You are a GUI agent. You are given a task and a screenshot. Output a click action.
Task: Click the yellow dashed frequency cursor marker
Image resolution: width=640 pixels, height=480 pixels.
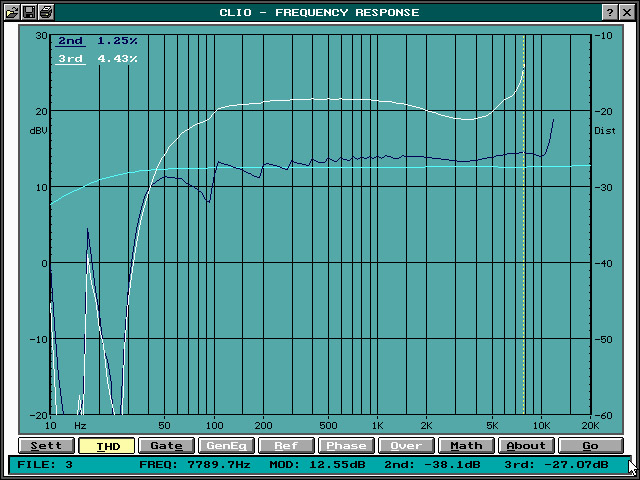[524, 224]
